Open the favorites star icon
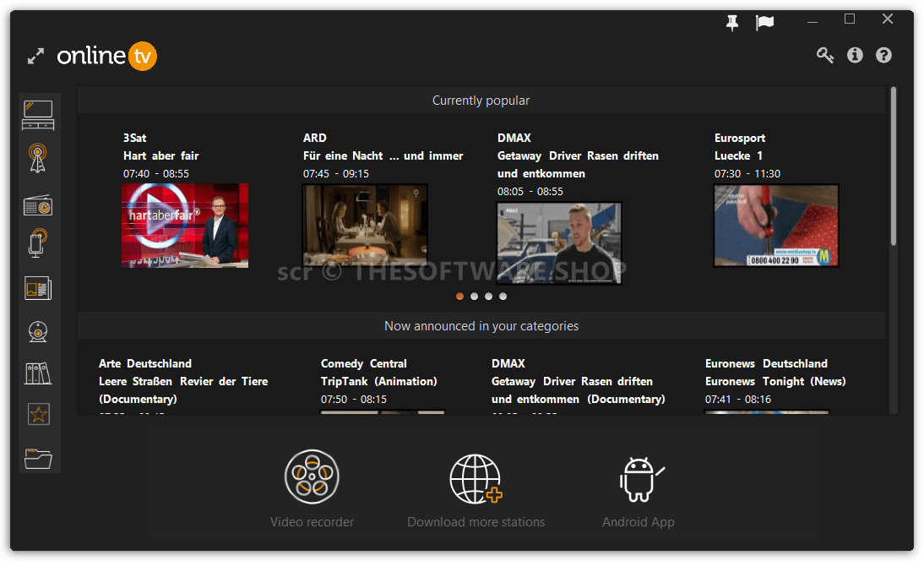 [x=38, y=414]
